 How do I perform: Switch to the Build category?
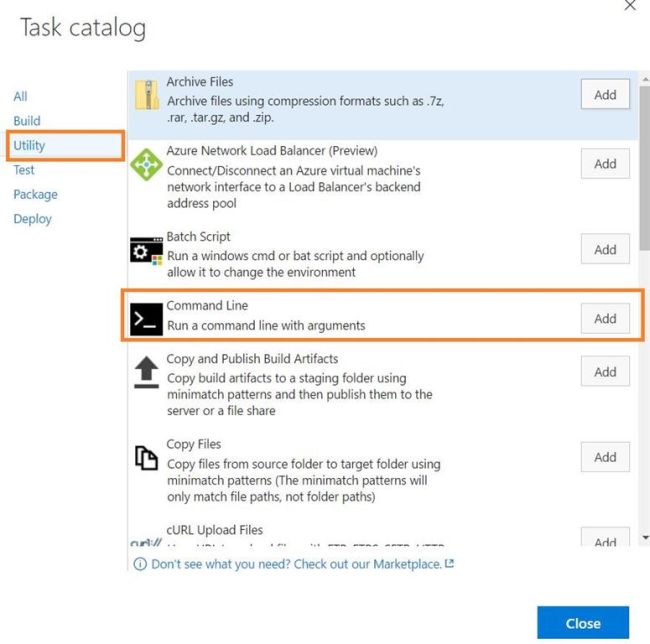(27, 121)
